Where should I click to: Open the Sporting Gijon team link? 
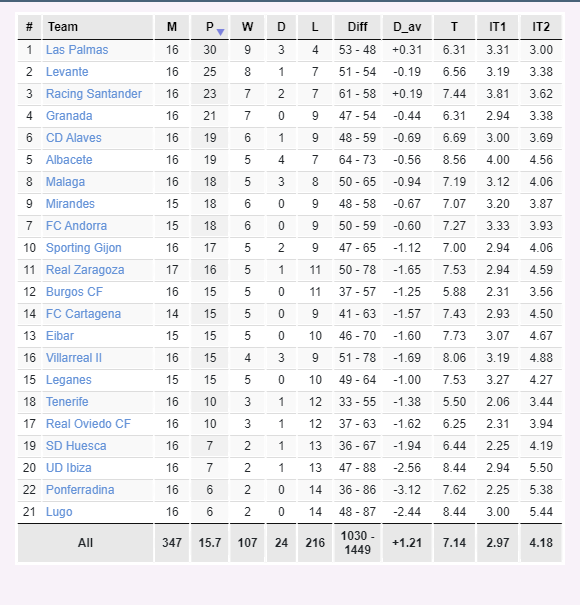pos(84,248)
